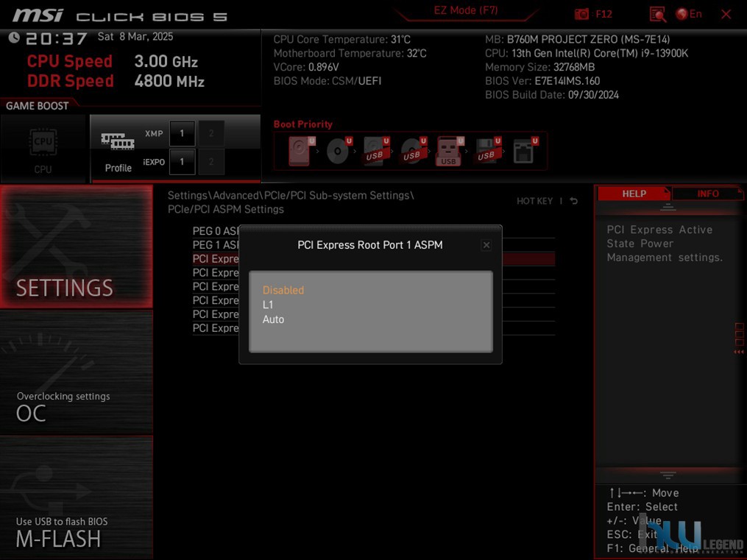Click the Settings\Advanced breadcrumb path

tap(291, 195)
